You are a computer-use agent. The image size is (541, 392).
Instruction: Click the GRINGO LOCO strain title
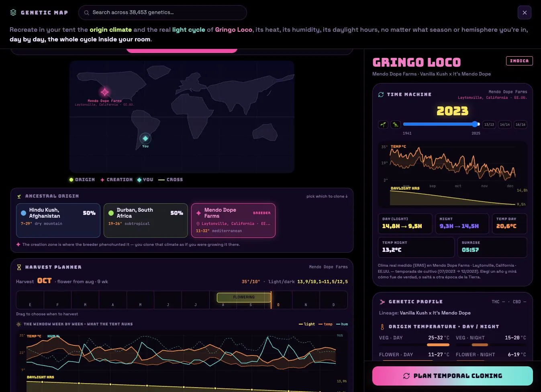(x=416, y=62)
